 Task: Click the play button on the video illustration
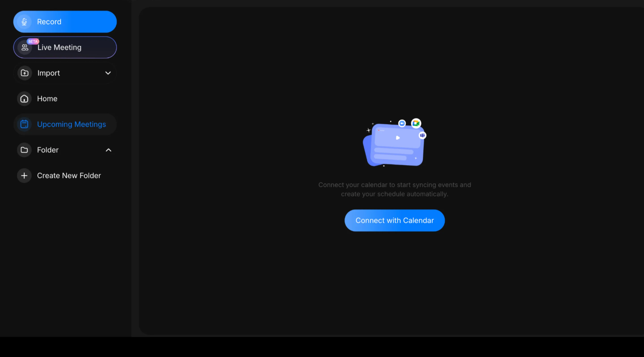pyautogui.click(x=397, y=138)
